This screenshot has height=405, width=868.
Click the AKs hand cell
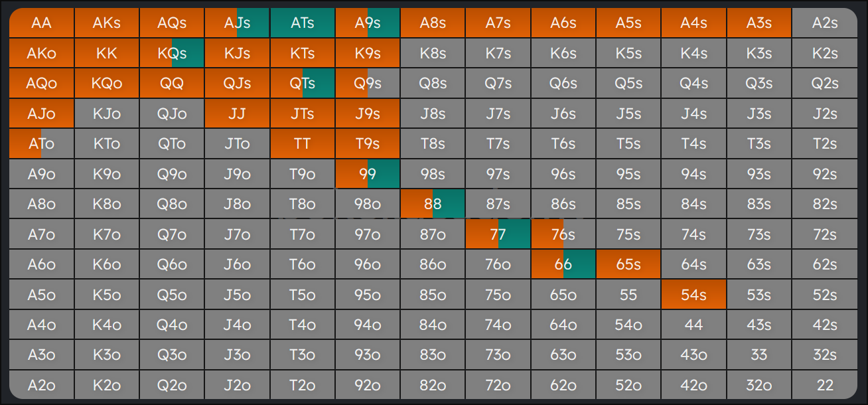click(107, 23)
